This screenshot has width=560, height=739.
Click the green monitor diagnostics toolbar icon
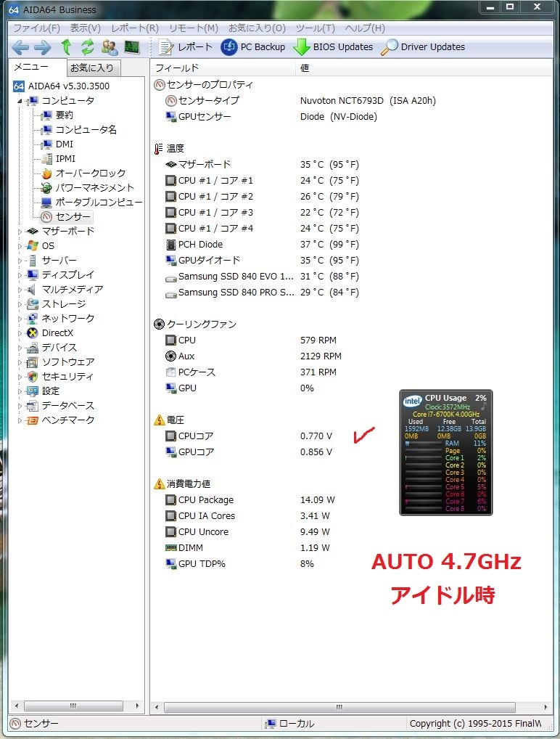click(x=132, y=47)
